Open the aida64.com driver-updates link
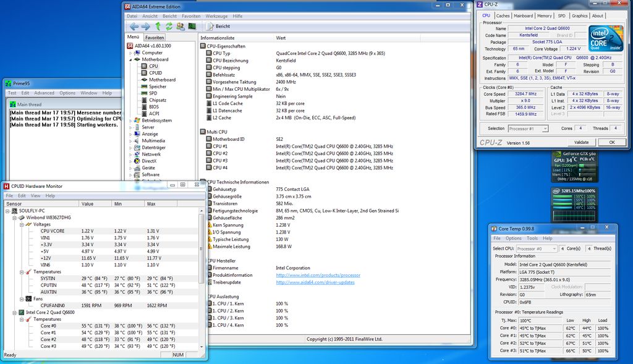The width and height of the screenshot is (633, 364). coord(315,282)
